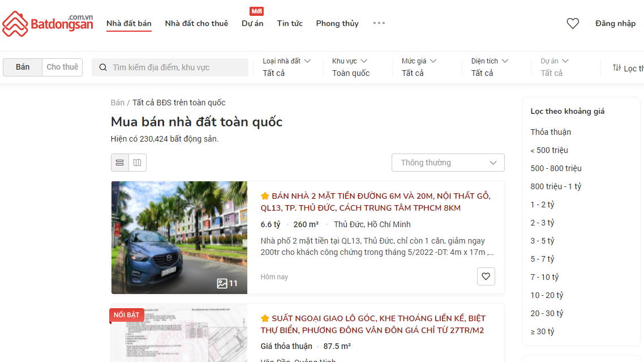Click the location Thủ Đức, Hồ Chí Minh
Screen dimensions: 644x362
372,224
